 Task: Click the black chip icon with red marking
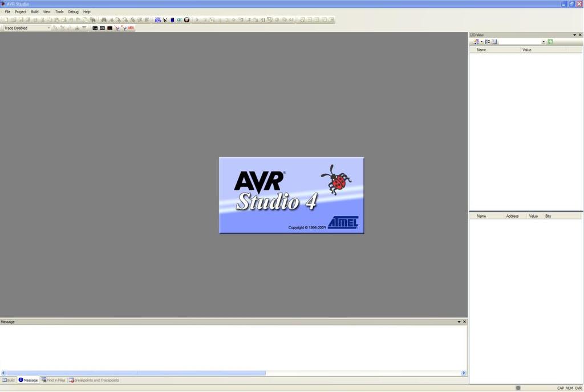110,28
